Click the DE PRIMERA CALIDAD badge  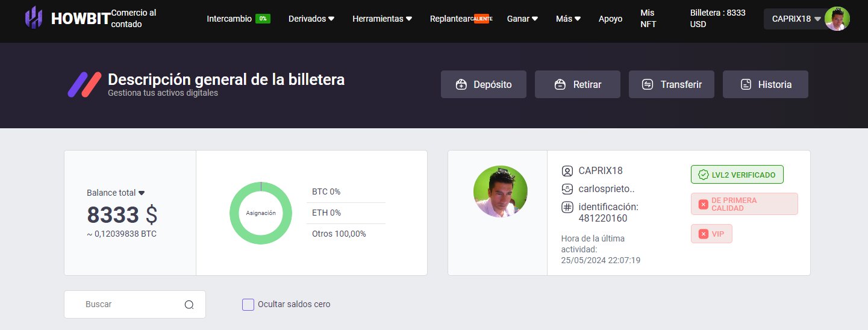click(x=745, y=204)
